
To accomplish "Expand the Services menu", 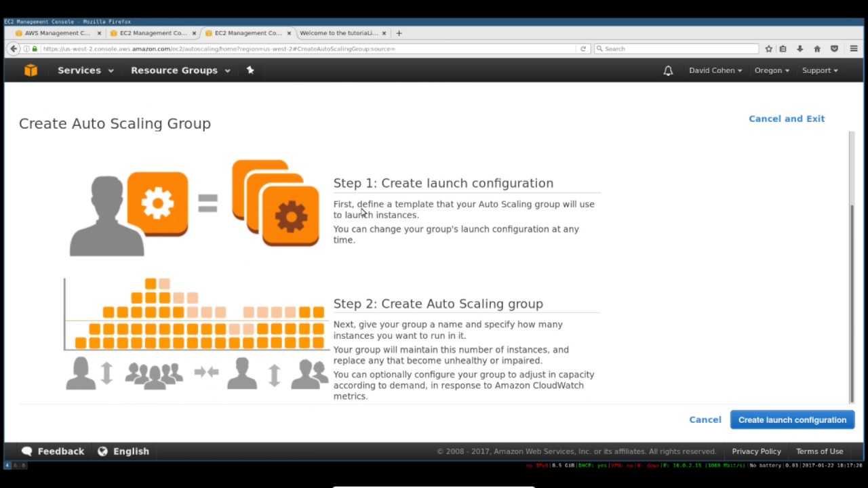I will point(85,70).
